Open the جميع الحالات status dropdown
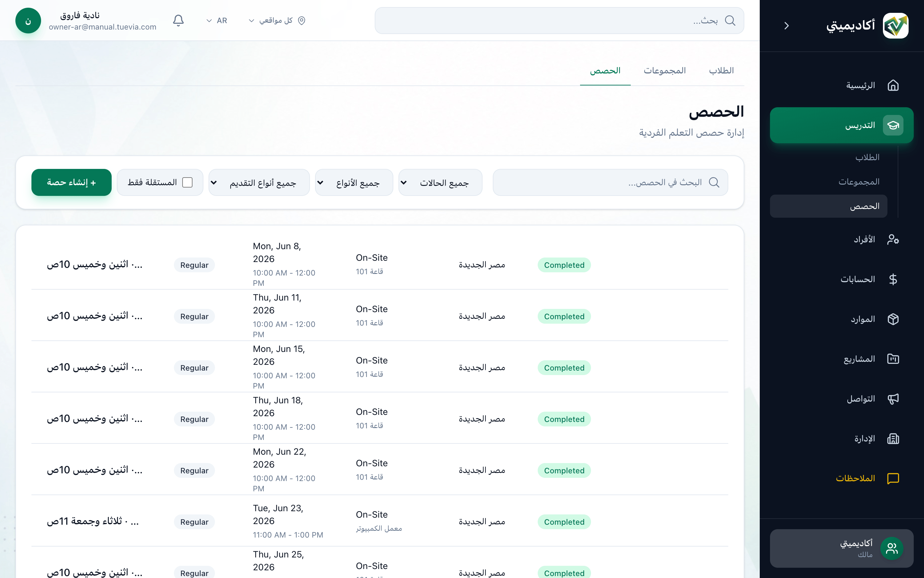The width and height of the screenshot is (924, 578). pyautogui.click(x=440, y=182)
